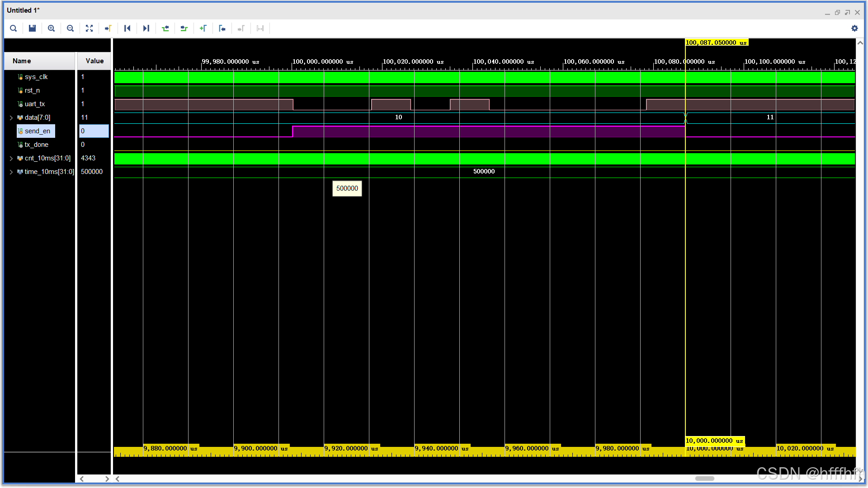Jump to the beginning of simulation time

pos(127,28)
